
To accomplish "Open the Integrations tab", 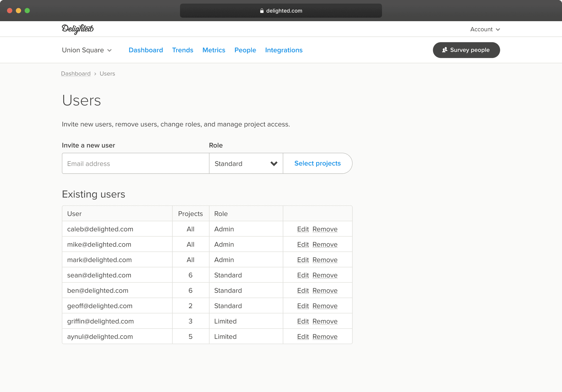I will (x=284, y=50).
